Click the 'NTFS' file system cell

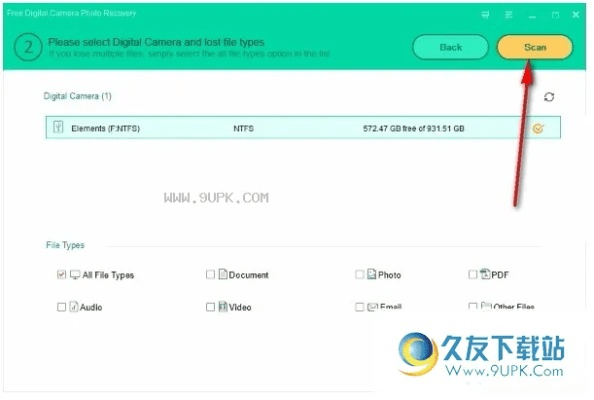243,128
